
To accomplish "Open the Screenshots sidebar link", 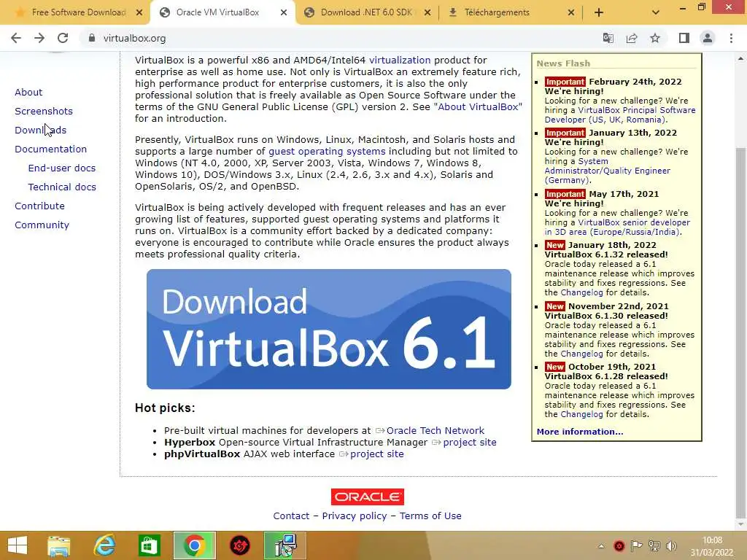I will tap(44, 112).
